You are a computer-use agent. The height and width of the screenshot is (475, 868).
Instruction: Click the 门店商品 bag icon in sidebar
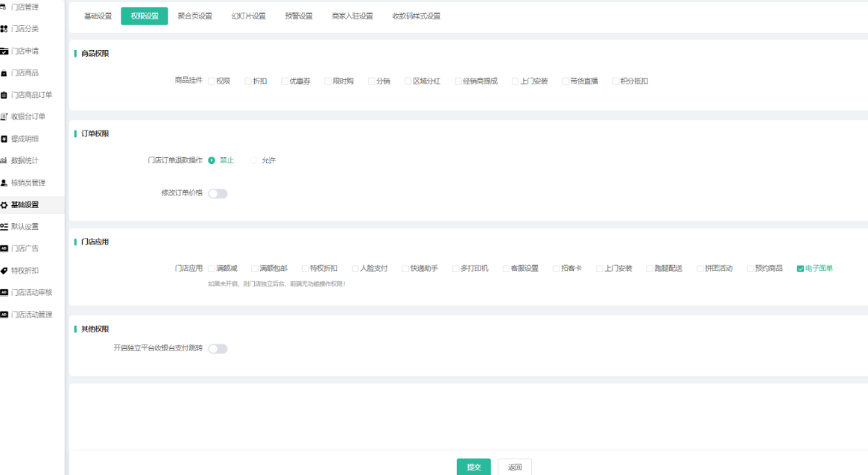(4, 73)
